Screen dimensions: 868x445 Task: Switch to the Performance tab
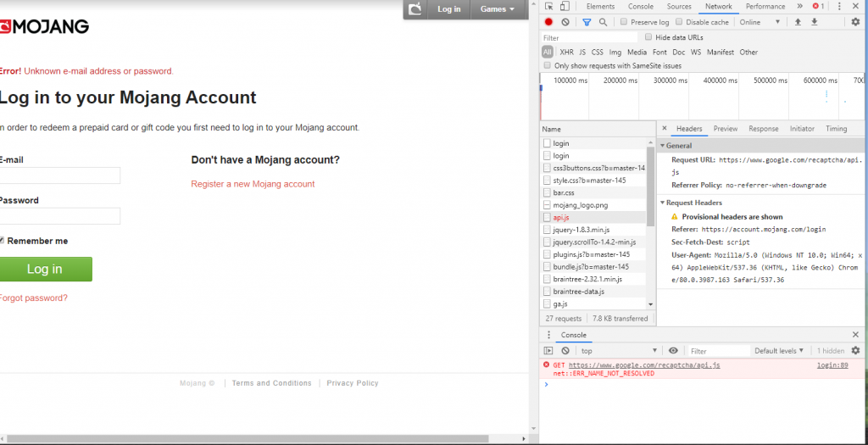tap(765, 7)
